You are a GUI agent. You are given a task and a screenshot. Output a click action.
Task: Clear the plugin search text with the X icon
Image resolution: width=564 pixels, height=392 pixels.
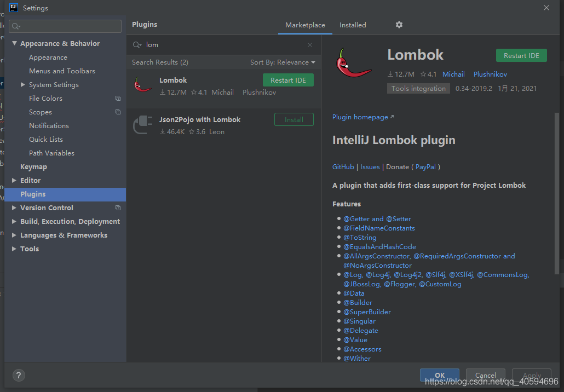[310, 44]
